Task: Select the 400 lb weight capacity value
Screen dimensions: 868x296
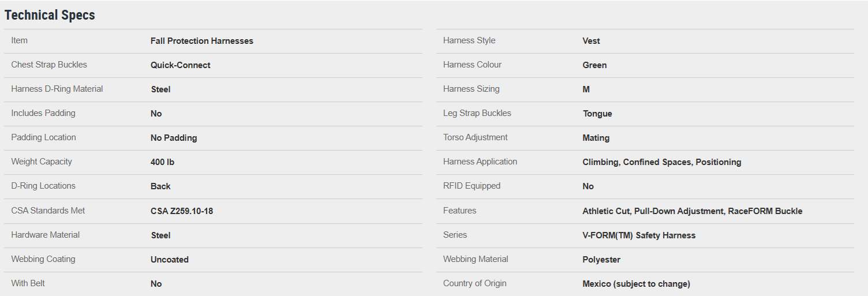Action: [162, 162]
